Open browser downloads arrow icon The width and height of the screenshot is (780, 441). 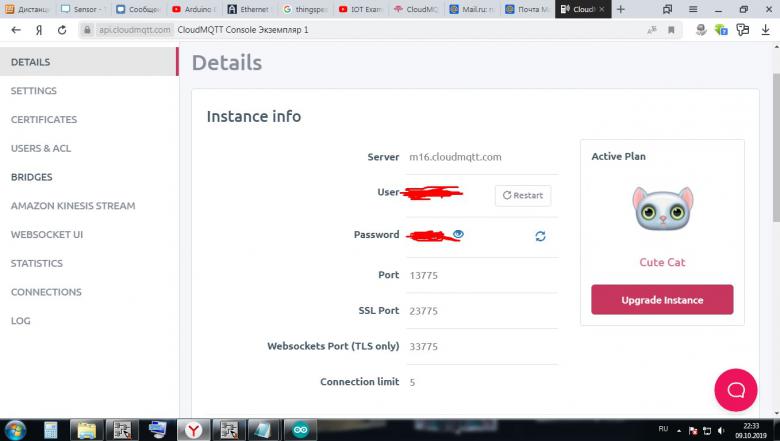765,30
